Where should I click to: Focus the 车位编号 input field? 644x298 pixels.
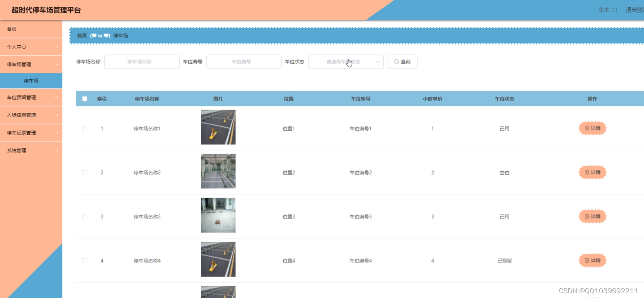pyautogui.click(x=244, y=62)
